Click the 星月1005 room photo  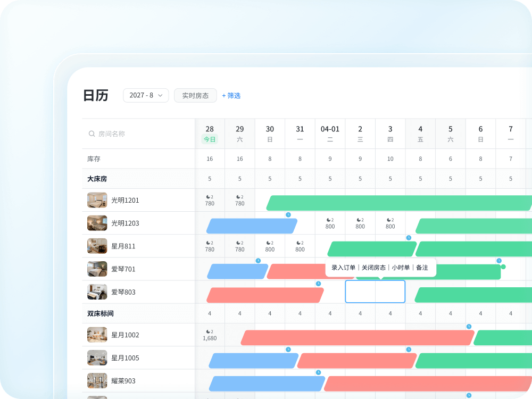coord(97,358)
